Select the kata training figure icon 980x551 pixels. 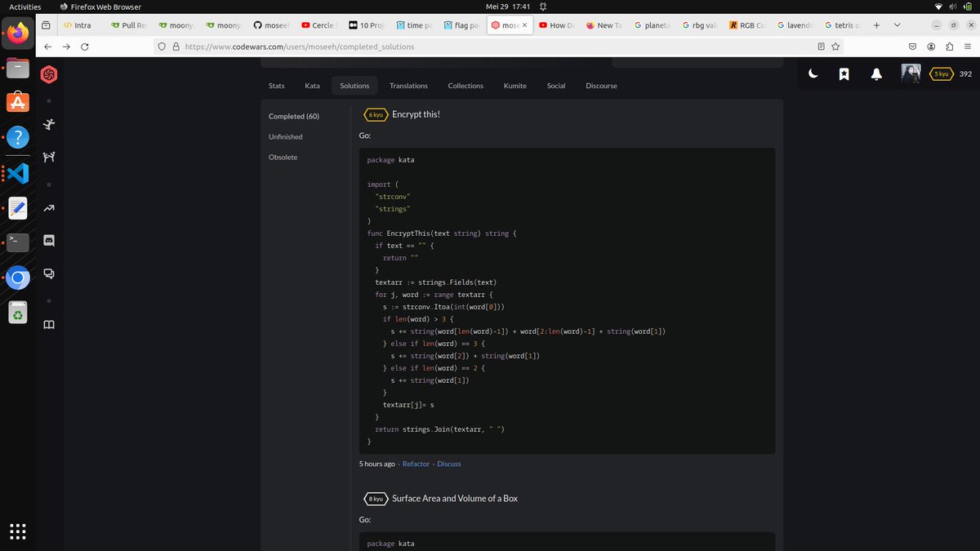point(48,123)
